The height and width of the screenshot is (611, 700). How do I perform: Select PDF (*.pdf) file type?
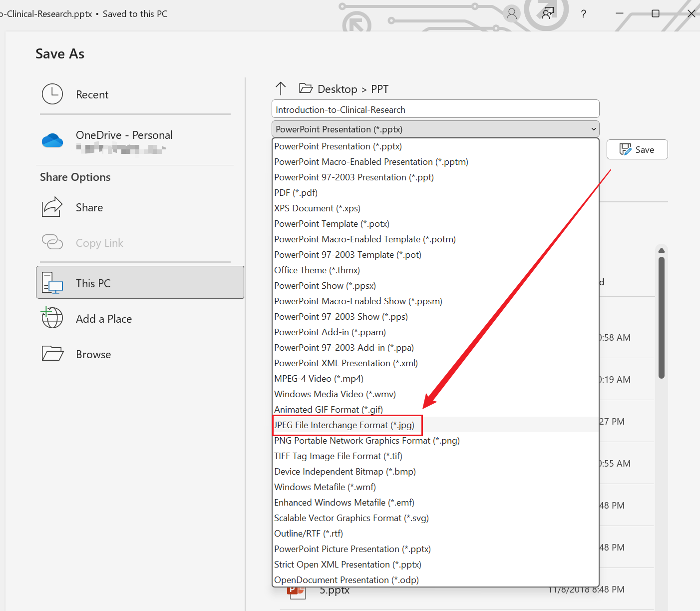tap(296, 193)
